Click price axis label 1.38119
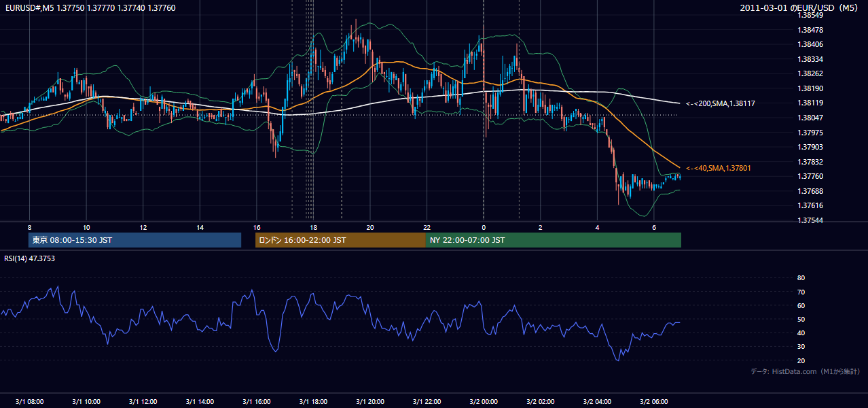Screen dimensions: 868x408 [x=811, y=103]
